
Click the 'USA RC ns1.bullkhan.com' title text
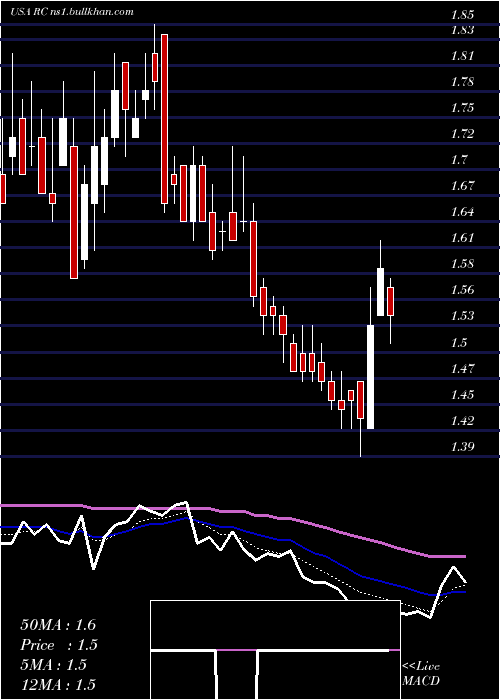coord(71,12)
